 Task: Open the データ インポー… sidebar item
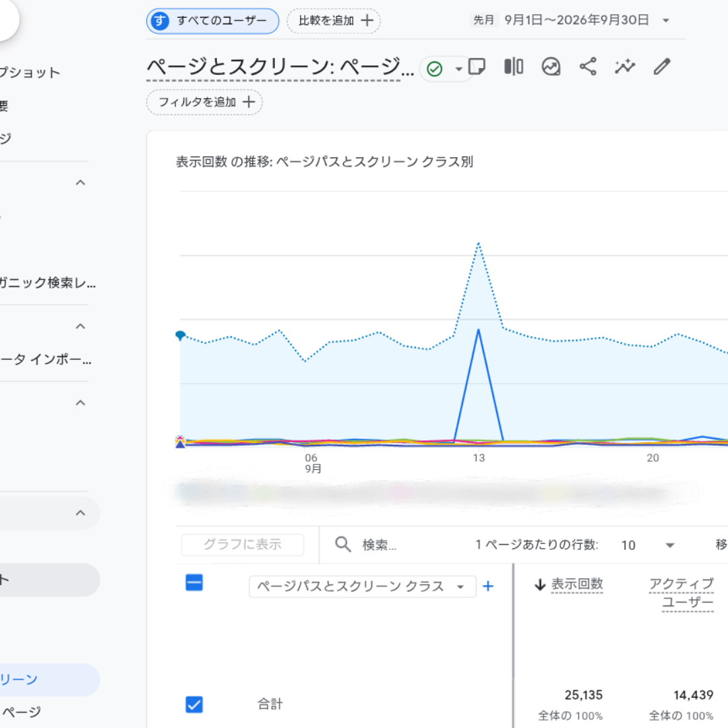(46, 359)
